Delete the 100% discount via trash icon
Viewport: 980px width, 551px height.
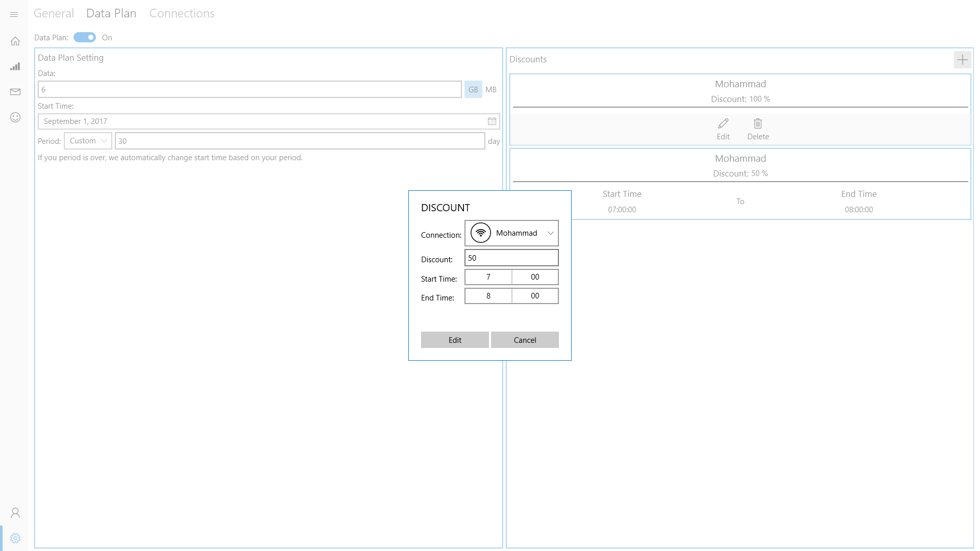758,124
